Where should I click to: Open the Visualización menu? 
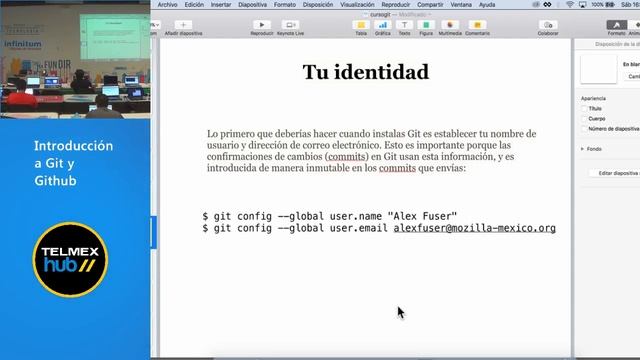(x=357, y=4)
